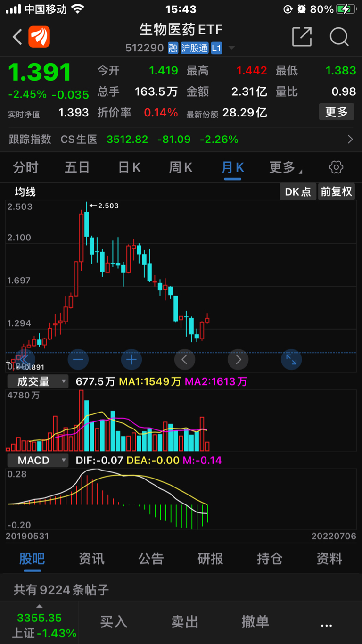
Task: Expand the CS生医 tracking index row
Action: [x=181, y=140]
